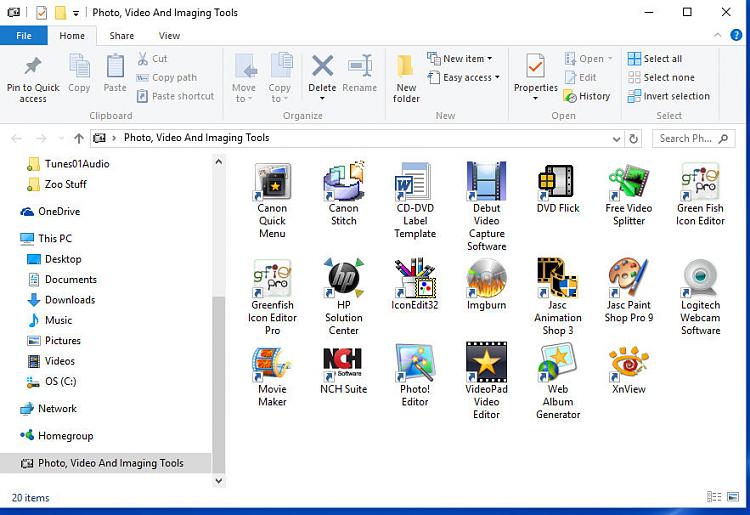Select the HP Solution Center icon

(343, 278)
